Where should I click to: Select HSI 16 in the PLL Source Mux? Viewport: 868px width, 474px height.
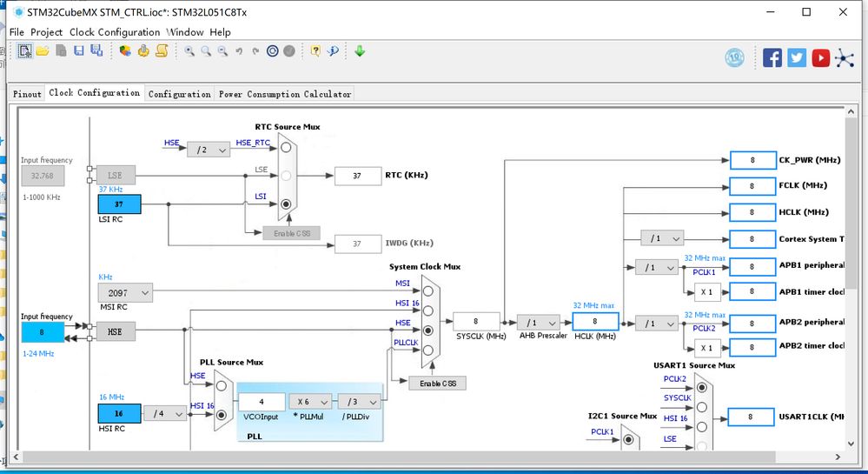click(222, 415)
